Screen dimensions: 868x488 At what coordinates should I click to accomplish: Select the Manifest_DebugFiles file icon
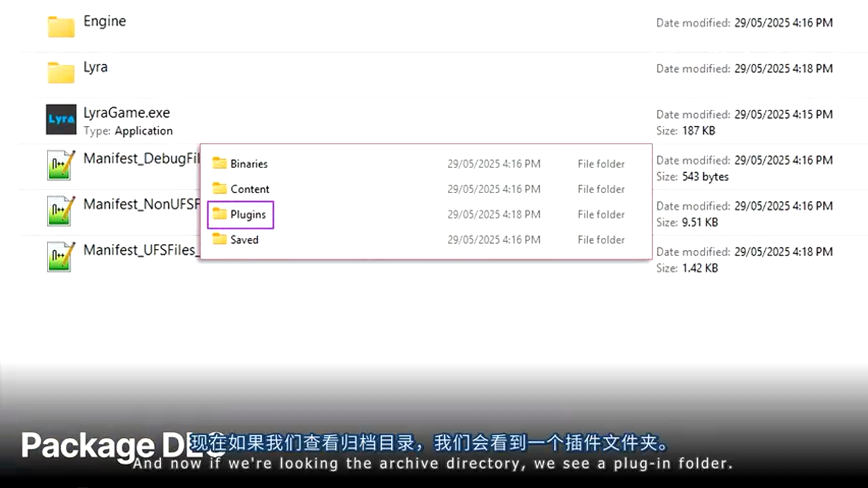(x=61, y=165)
